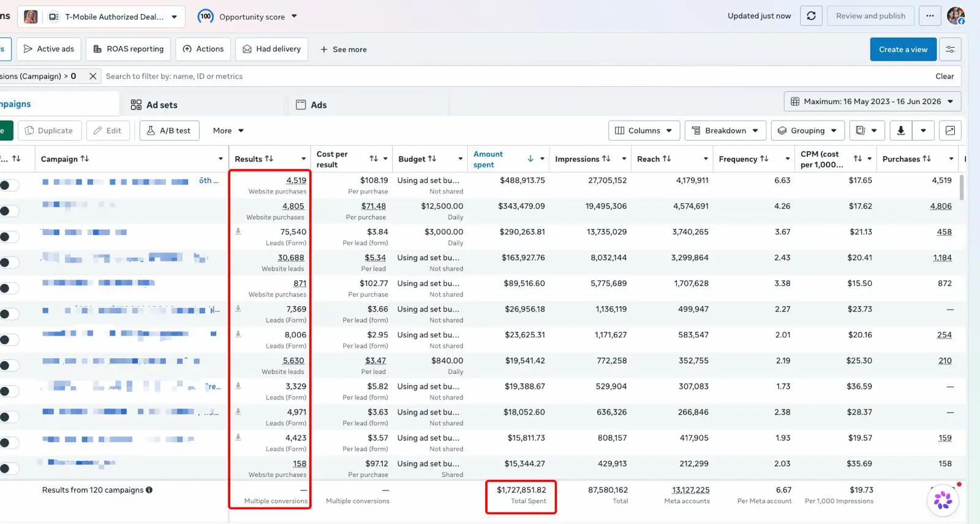The width and height of the screenshot is (980, 524).
Task: Sort by the Reach column arrows
Action: pos(666,159)
